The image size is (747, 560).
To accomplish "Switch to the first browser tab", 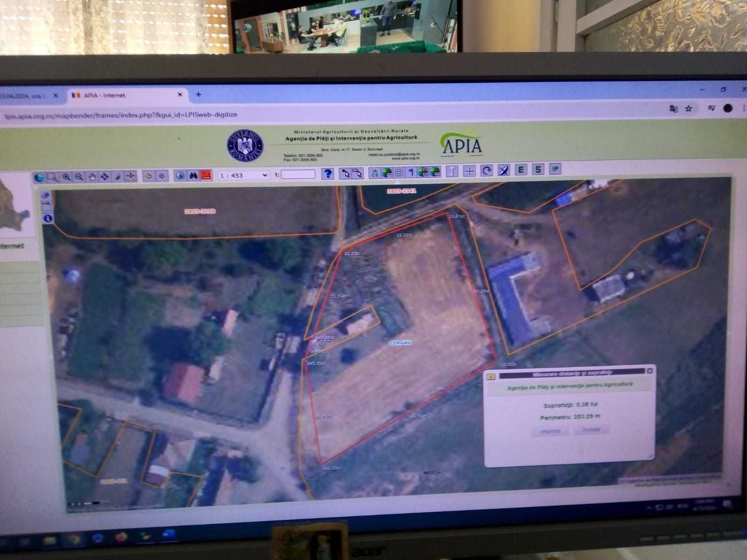I will pos(28,96).
